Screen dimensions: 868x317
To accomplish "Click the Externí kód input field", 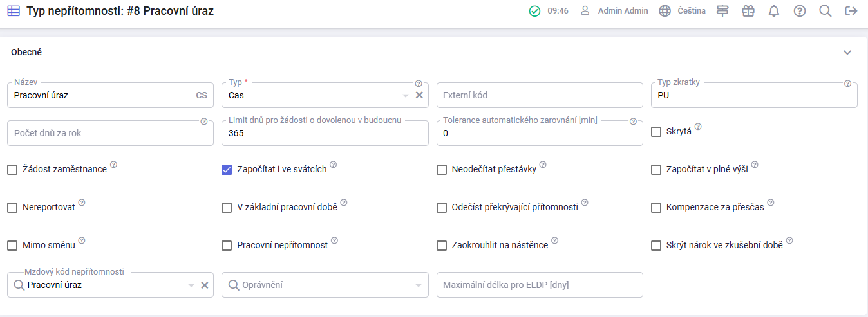I will (x=540, y=95).
